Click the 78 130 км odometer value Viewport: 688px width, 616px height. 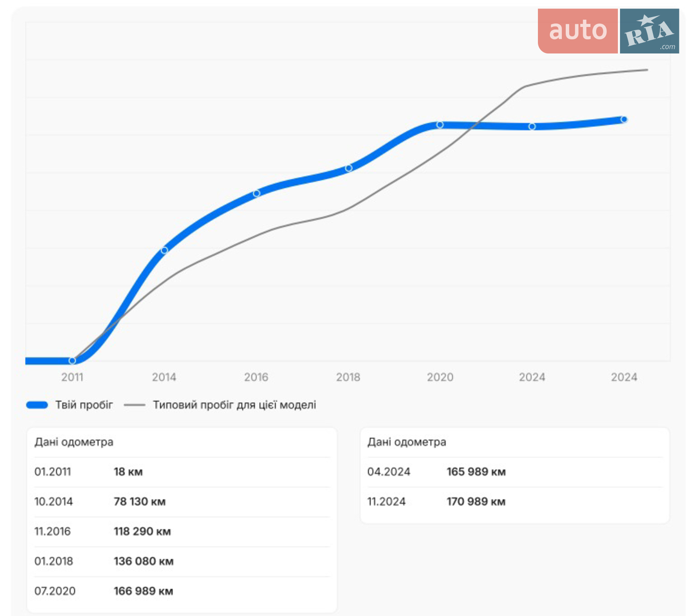(139, 501)
